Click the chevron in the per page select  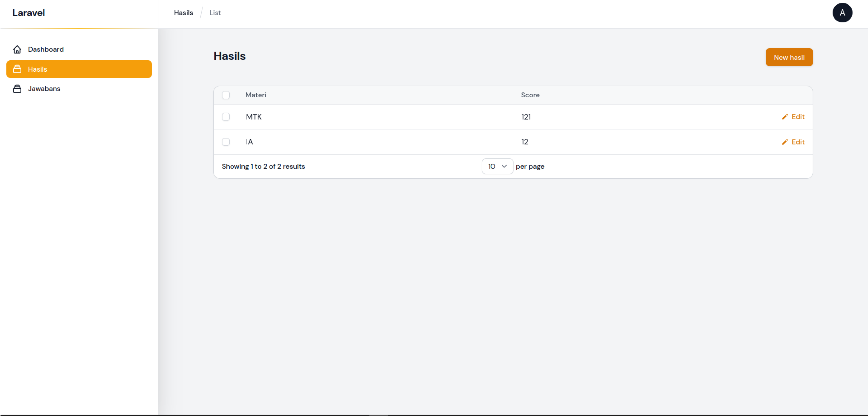[x=504, y=166]
